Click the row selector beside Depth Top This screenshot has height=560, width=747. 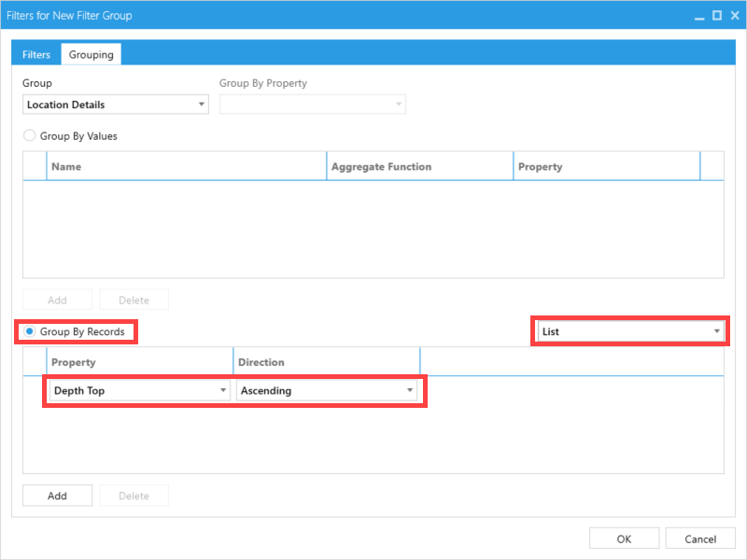(x=35, y=390)
